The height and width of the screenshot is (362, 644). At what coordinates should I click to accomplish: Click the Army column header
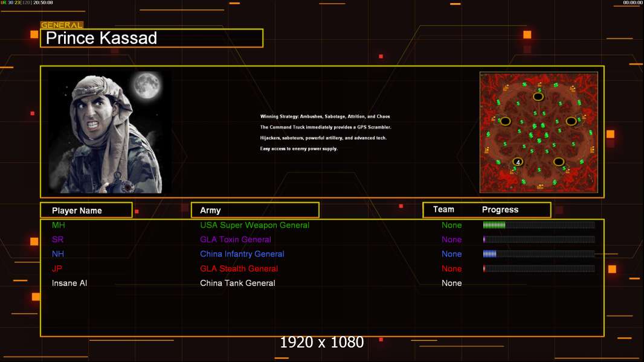pos(255,211)
